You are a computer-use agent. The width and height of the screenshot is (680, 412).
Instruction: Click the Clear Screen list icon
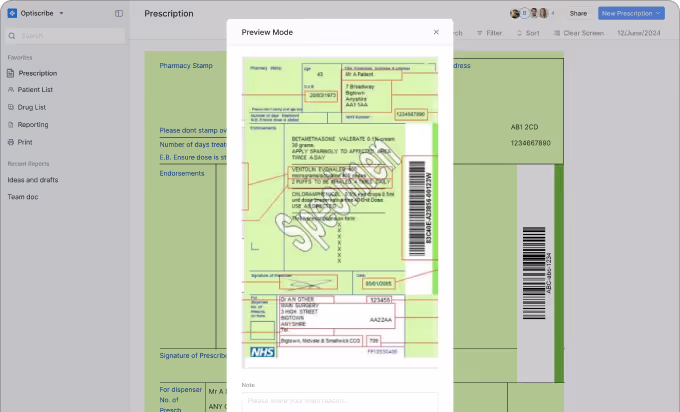(556, 33)
